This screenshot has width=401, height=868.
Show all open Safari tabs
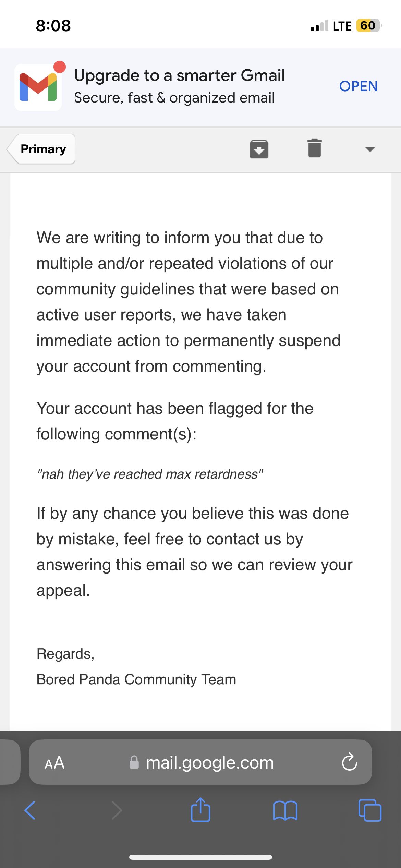coord(369,810)
